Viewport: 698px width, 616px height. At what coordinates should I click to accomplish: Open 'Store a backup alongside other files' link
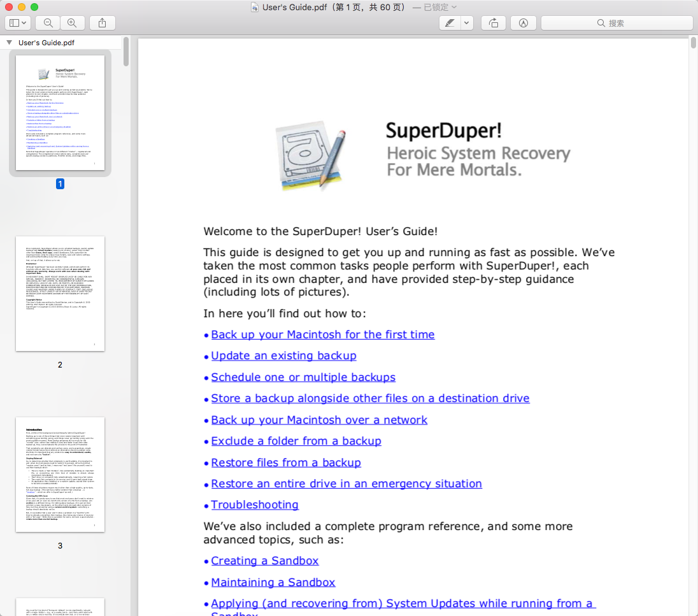tap(371, 398)
